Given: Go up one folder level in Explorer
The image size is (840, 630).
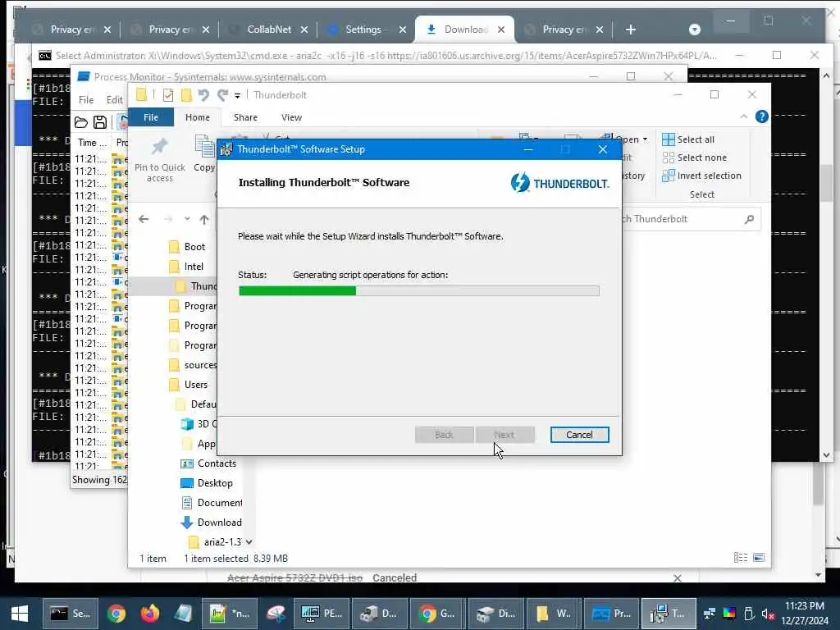Looking at the screenshot, I should tap(204, 219).
